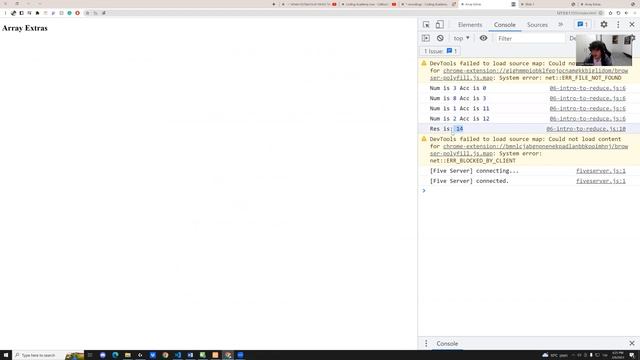
Task: Open the DevTools three-dot customize menu
Action: coord(618,24)
